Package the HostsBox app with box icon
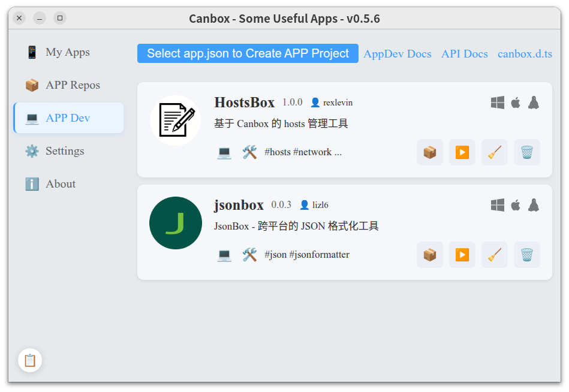Viewport: 569px width, 392px height. [x=430, y=152]
